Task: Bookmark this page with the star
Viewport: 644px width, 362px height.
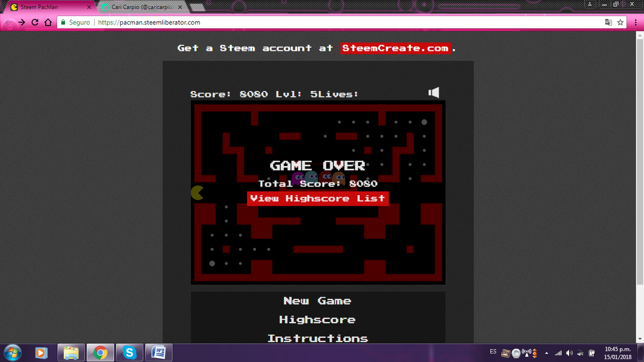Action: coord(621,23)
